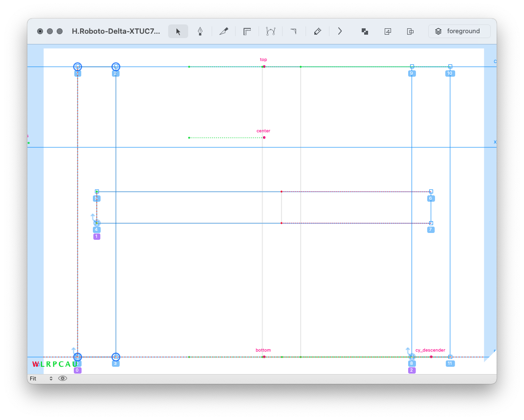
Task: Click the eyedropper pencil tool icon
Action: click(317, 31)
